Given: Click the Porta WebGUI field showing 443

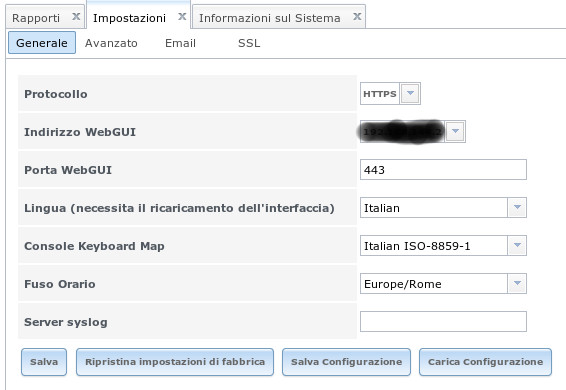Looking at the screenshot, I should tap(443, 169).
